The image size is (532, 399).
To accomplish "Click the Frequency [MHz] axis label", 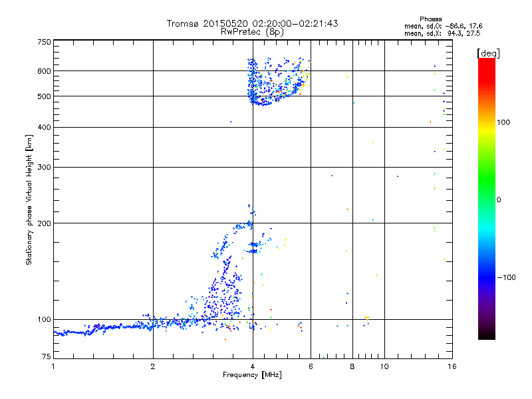I will coord(252,375).
